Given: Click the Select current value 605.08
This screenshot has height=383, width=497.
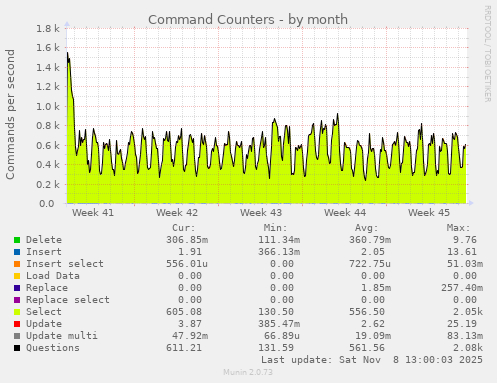Looking at the screenshot, I should click(184, 312).
